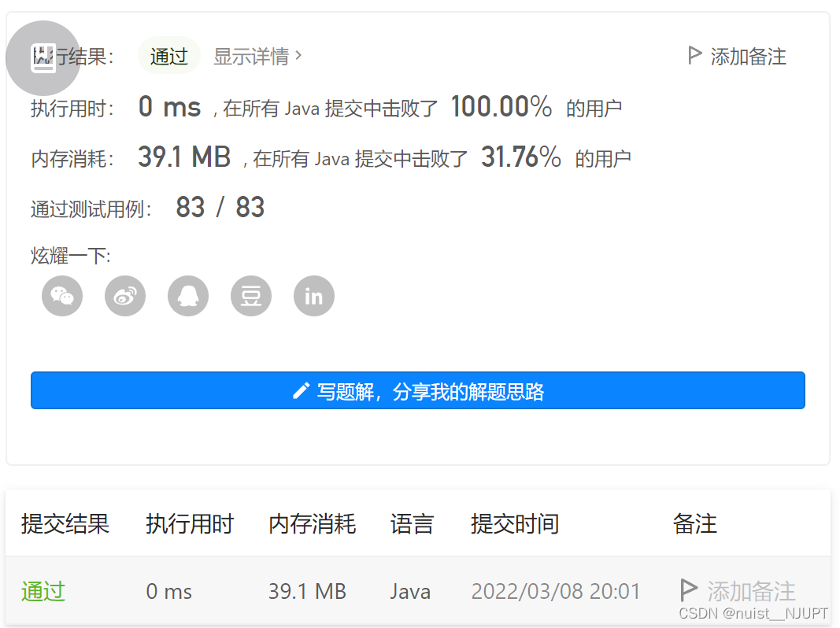Click 写题解，分享我的解题思路 button
The width and height of the screenshot is (840, 628).
(x=418, y=390)
